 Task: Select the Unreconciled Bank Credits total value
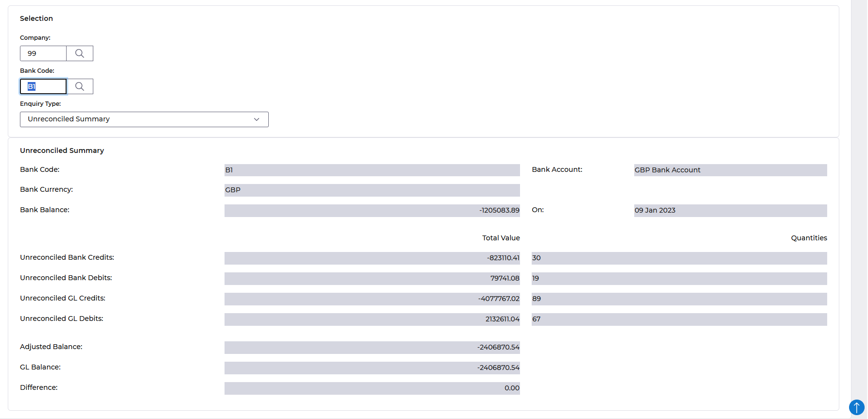[372, 258]
